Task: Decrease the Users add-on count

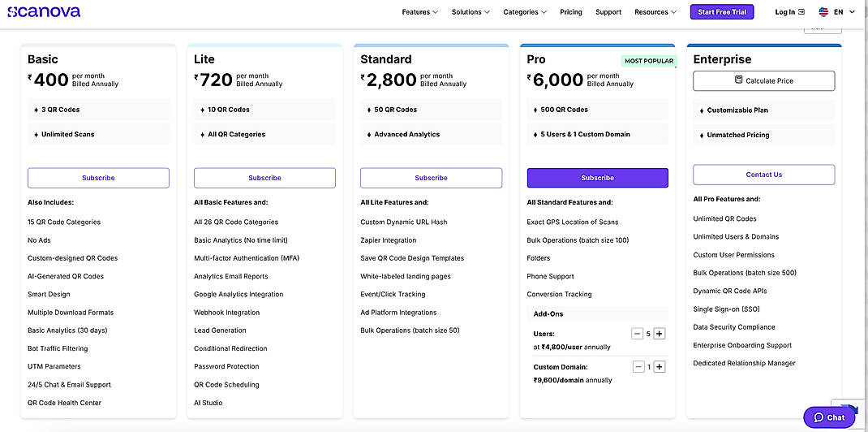Action: point(638,334)
